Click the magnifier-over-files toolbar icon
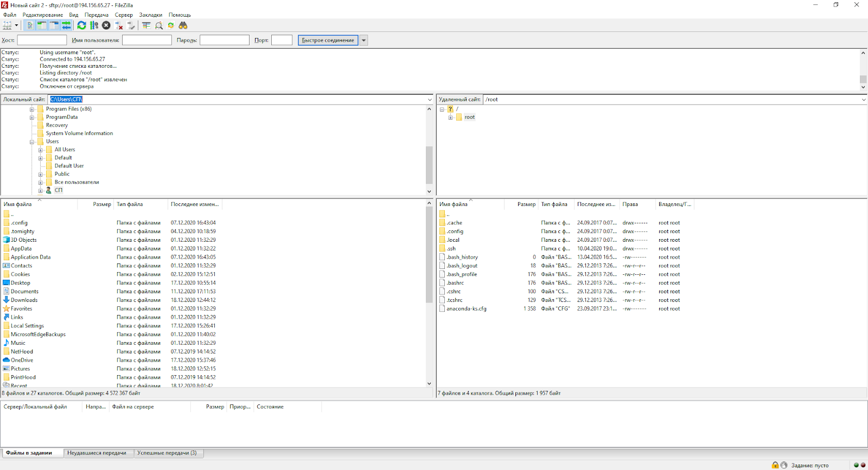This screenshot has width=868, height=470. click(159, 25)
